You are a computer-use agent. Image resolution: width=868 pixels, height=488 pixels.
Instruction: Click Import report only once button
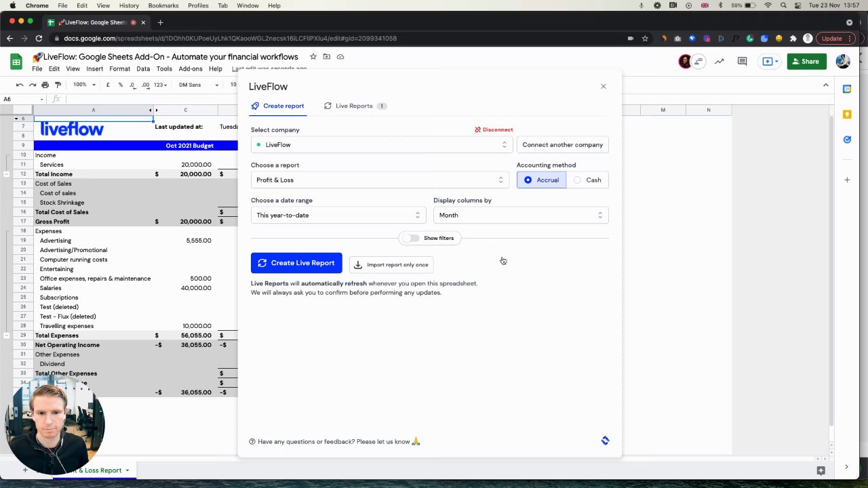(391, 264)
